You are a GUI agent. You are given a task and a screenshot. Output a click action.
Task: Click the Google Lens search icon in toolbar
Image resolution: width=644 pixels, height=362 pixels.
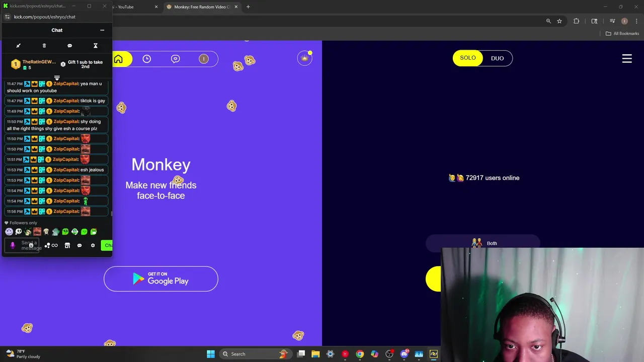click(x=594, y=21)
